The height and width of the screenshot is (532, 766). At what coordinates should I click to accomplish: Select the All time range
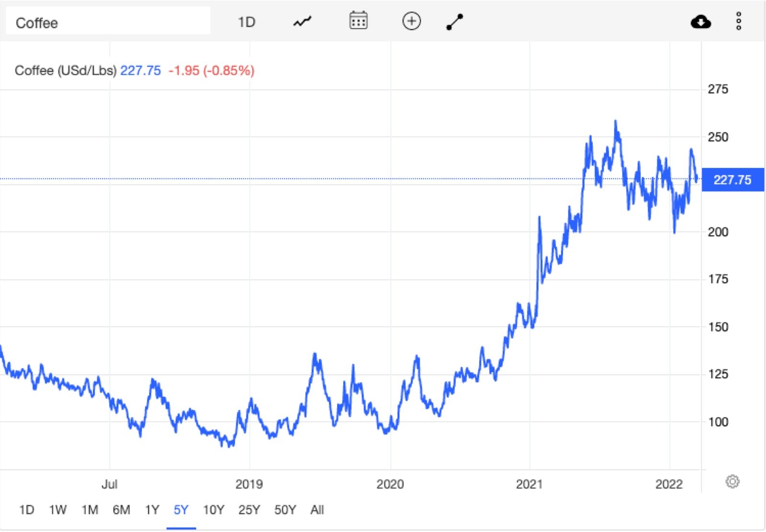coord(318,510)
